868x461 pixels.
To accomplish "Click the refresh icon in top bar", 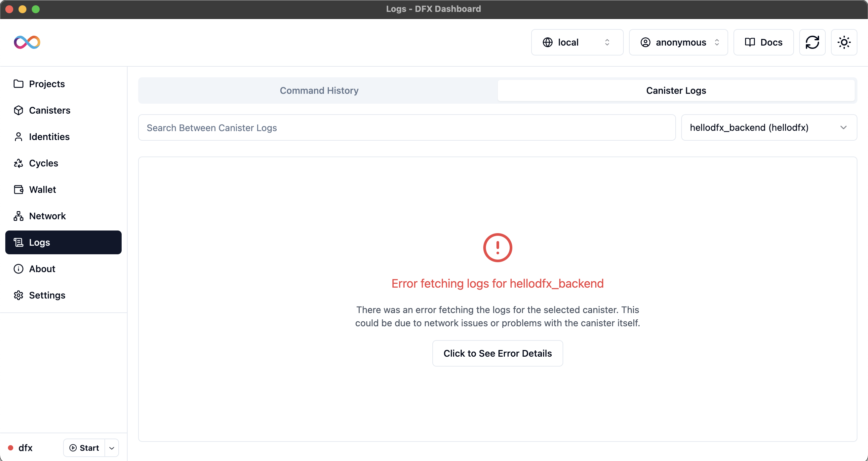I will click(812, 42).
